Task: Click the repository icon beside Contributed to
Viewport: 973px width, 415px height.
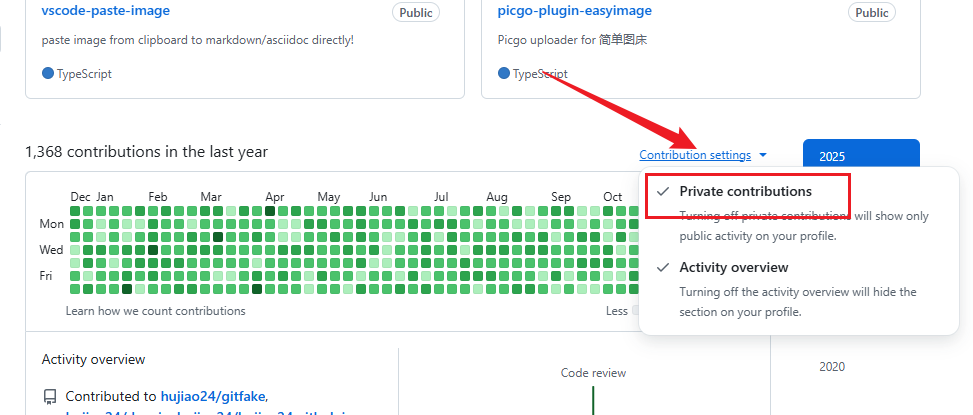Action: (x=50, y=396)
